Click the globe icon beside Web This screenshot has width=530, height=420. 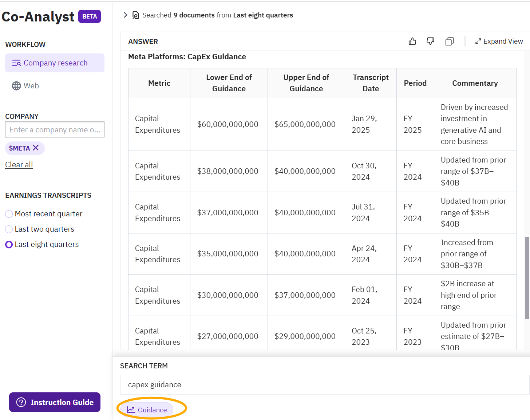tap(16, 86)
